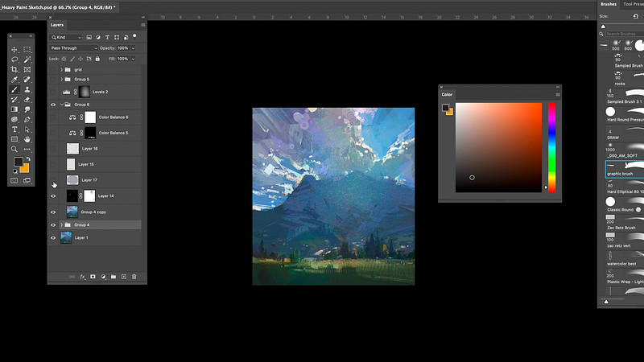Viewport: 644px width, 362px height.
Task: Expand Group 4
Action: (62, 225)
